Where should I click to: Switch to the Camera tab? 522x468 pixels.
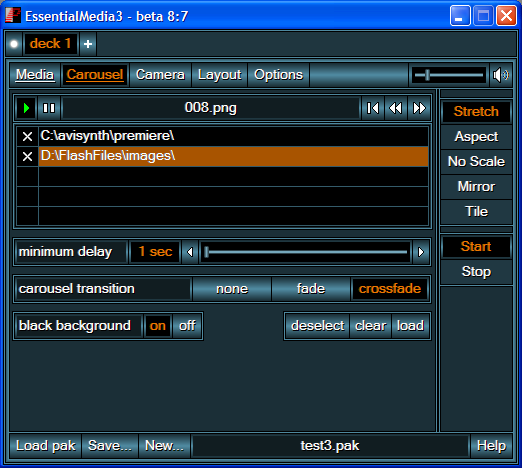(160, 75)
